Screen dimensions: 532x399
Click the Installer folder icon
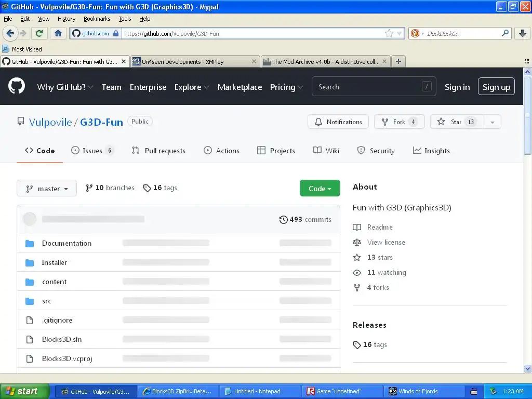pos(30,262)
